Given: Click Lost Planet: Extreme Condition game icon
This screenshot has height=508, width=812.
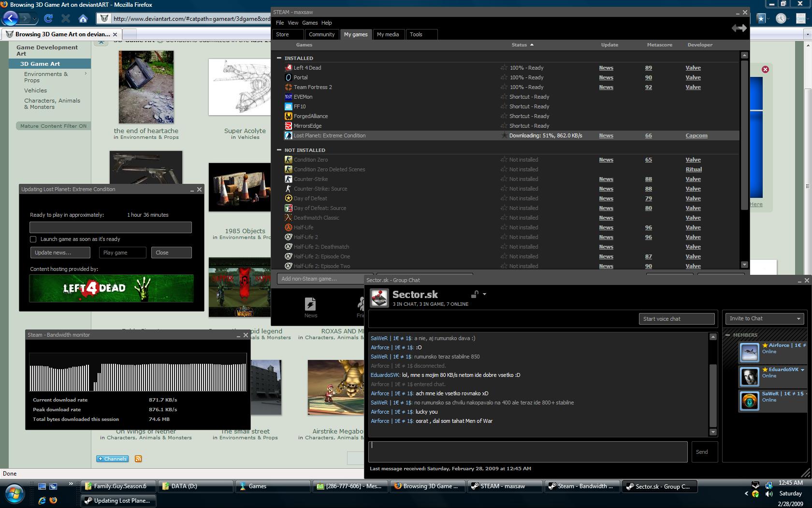Looking at the screenshot, I should tap(289, 135).
